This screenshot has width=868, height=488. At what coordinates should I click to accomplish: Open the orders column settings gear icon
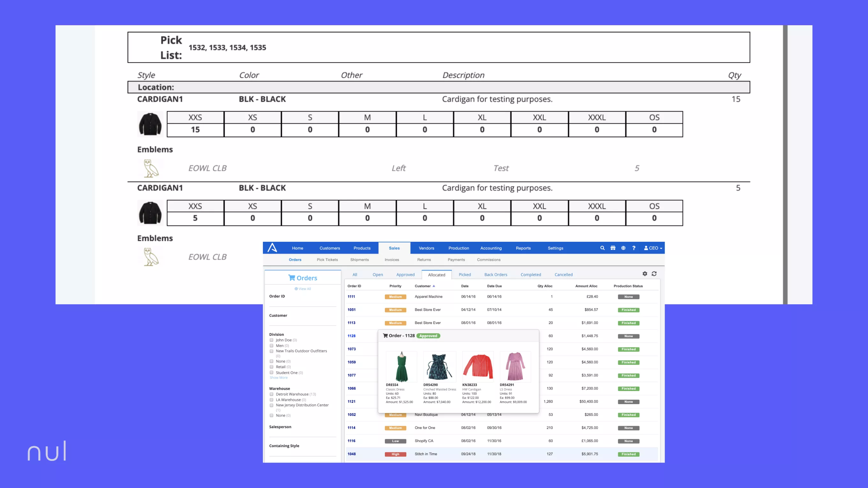[645, 274]
